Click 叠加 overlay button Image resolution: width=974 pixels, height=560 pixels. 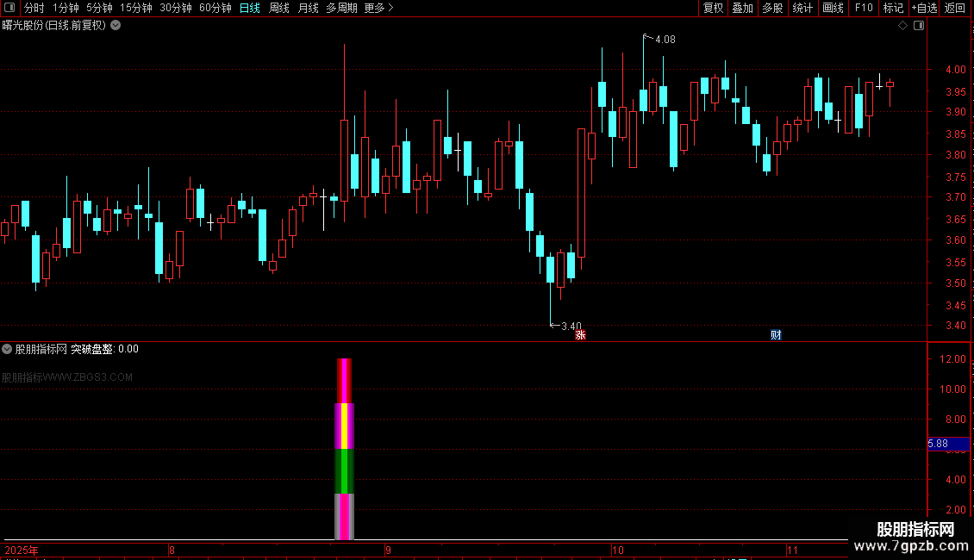pos(742,8)
